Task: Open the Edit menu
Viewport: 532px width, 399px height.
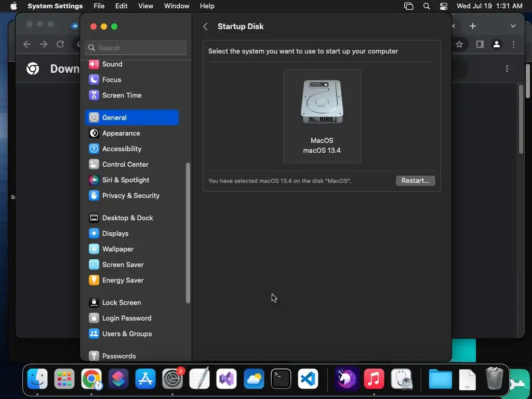Action: [x=122, y=6]
